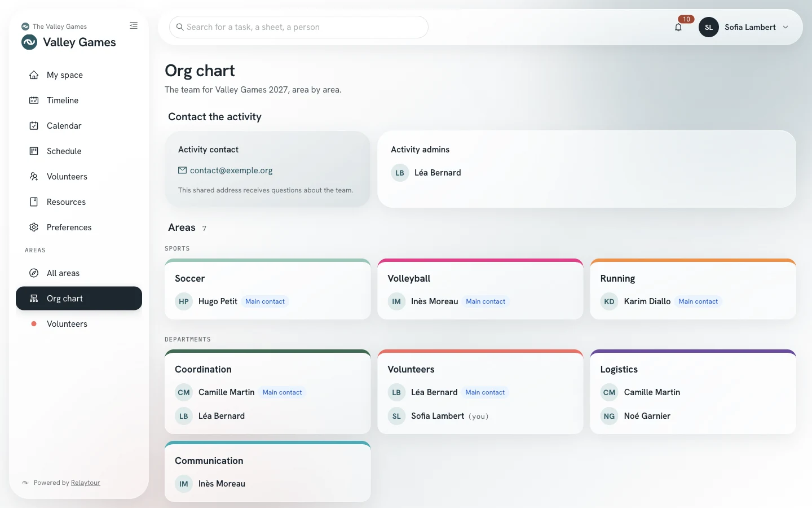812x508 pixels.
Task: Select Léa Bernard in Coordination card
Action: pos(222,416)
